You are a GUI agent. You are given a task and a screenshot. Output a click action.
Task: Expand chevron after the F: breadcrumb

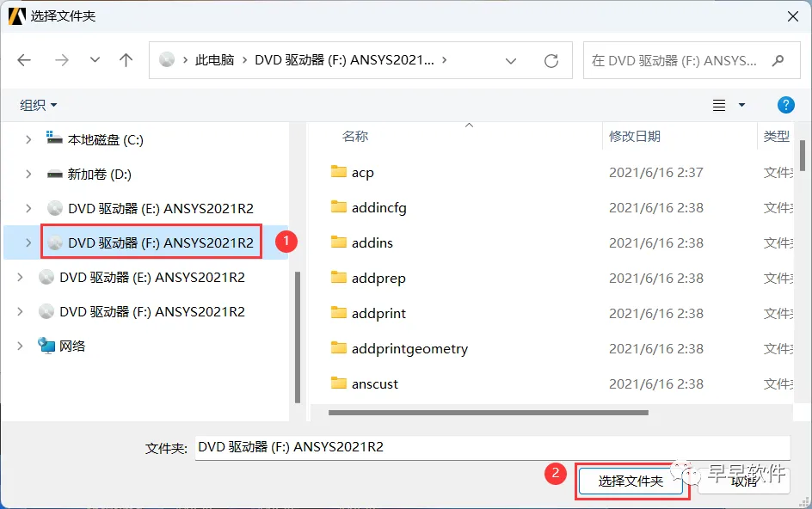pos(445,60)
